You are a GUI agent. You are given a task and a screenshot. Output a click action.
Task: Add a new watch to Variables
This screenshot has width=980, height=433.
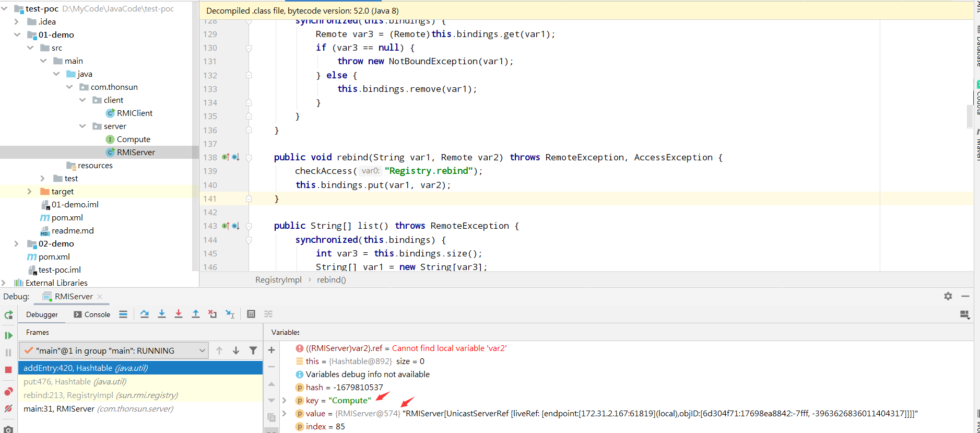(x=271, y=350)
